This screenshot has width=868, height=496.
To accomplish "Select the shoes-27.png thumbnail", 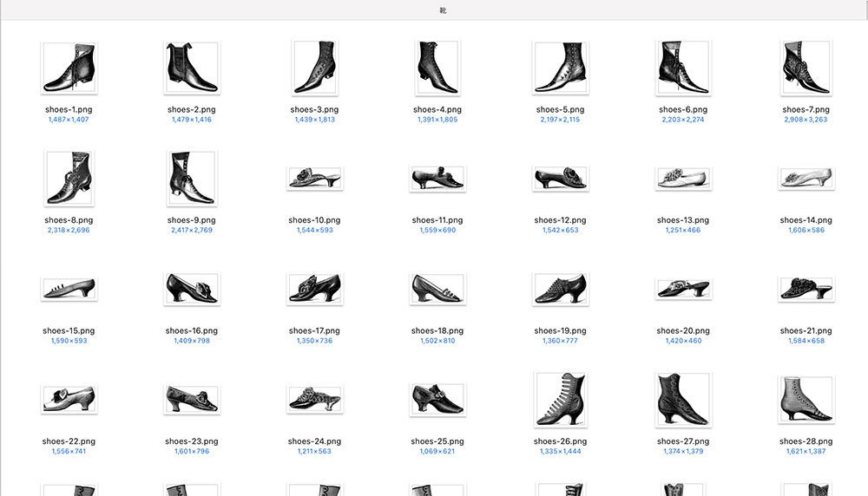I will (683, 399).
